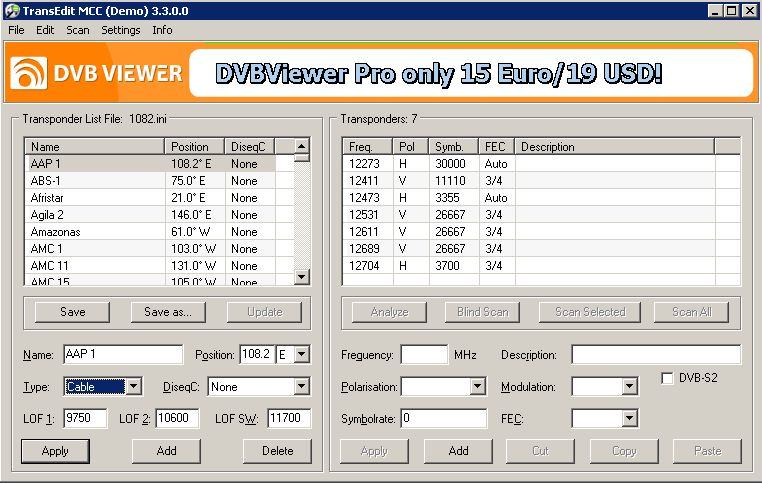Click the Scan All button
The height and width of the screenshot is (483, 762).
click(692, 312)
